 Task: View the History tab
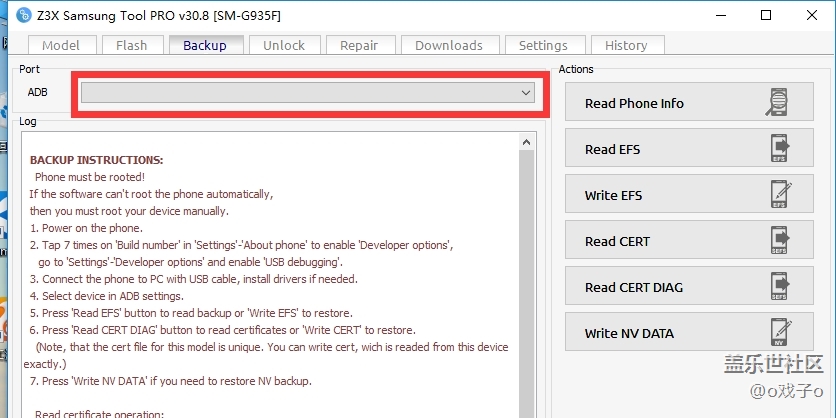(x=626, y=45)
